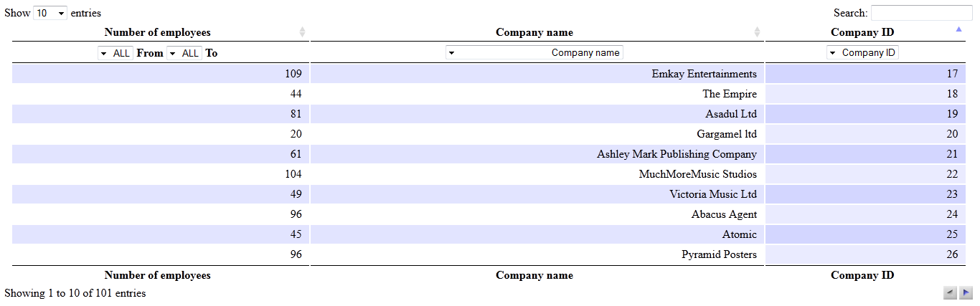Image resolution: width=980 pixels, height=306 pixels.
Task: Sort by Number of employees header
Action: (158, 32)
